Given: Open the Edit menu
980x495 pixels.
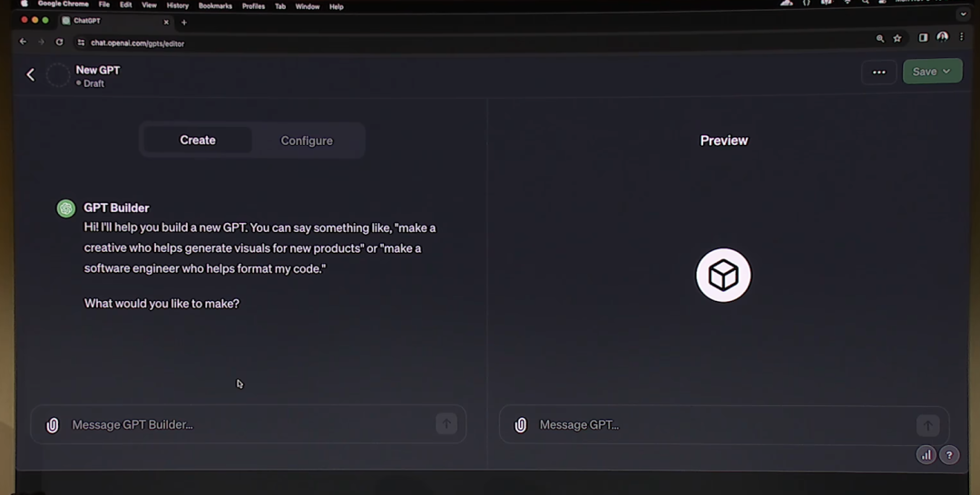Looking at the screenshot, I should pos(125,5).
